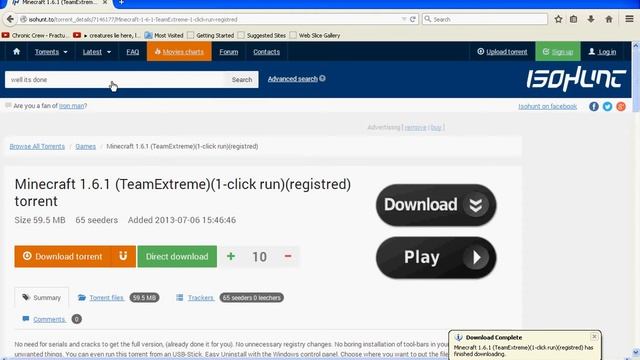Screen dimensions: 640x360
Task: Open the Suggested Sites bookmark
Action: (x=262, y=36)
